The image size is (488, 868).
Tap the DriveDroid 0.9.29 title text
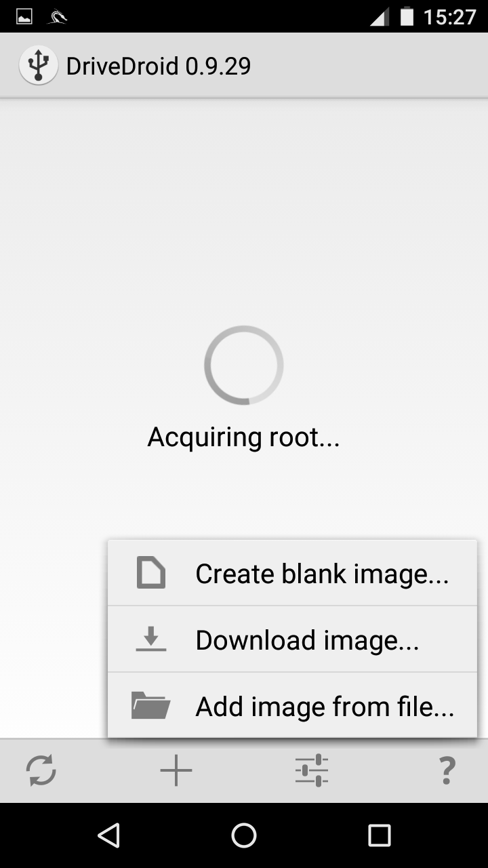coord(159,66)
